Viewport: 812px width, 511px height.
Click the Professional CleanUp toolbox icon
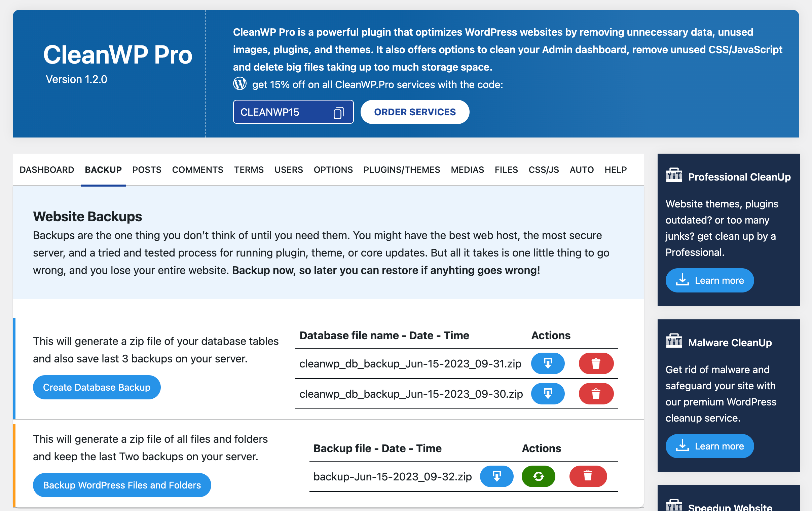coord(674,175)
